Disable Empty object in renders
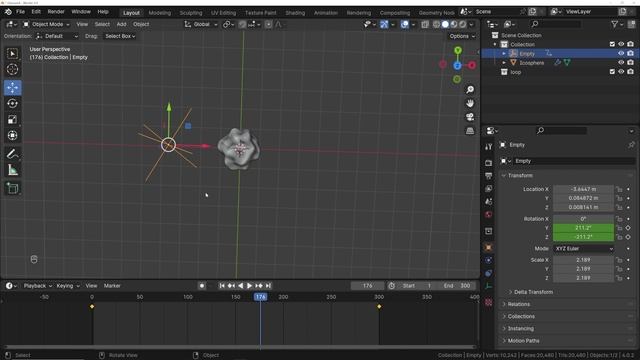This screenshot has width=640, height=360. (630, 53)
